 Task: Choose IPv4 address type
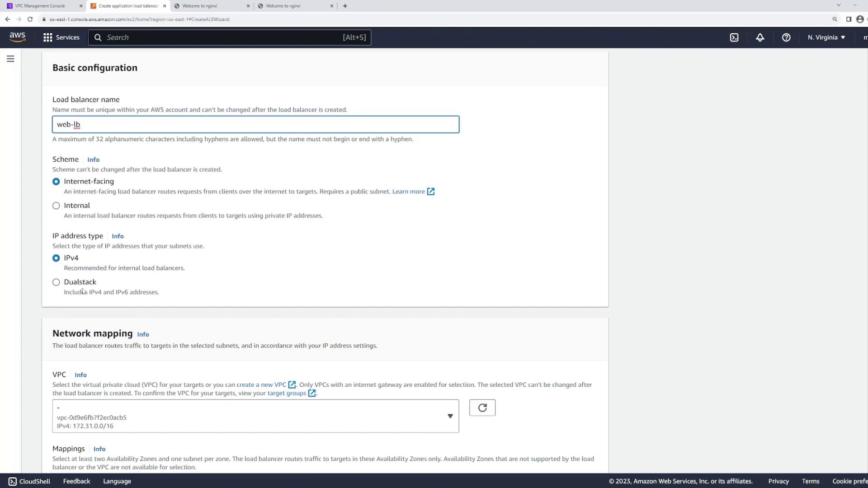pos(56,258)
